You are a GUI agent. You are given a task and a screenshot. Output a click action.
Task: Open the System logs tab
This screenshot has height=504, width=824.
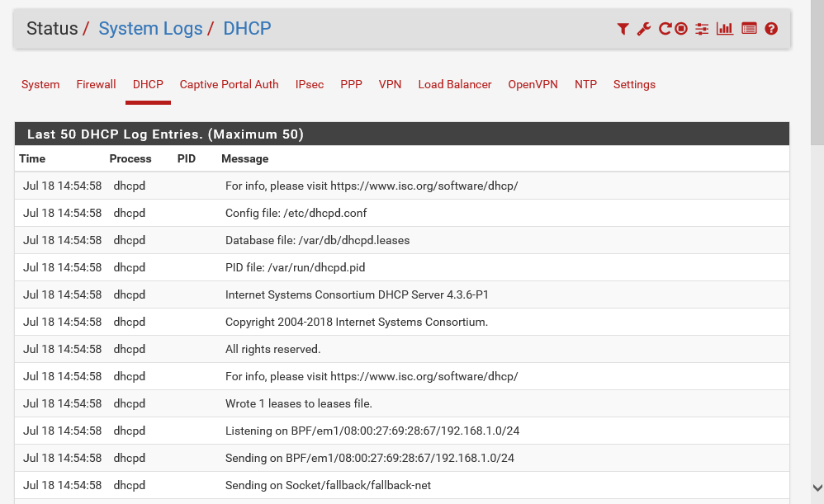click(40, 84)
